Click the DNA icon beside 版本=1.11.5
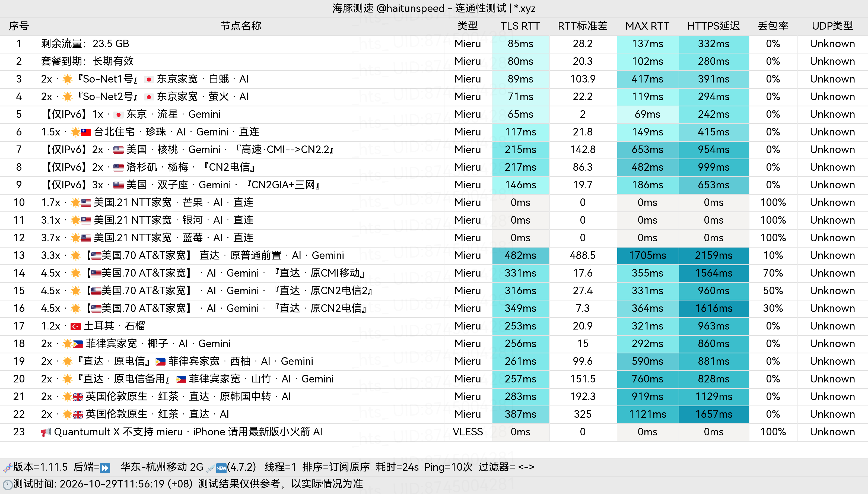The image size is (868, 494). [7, 468]
